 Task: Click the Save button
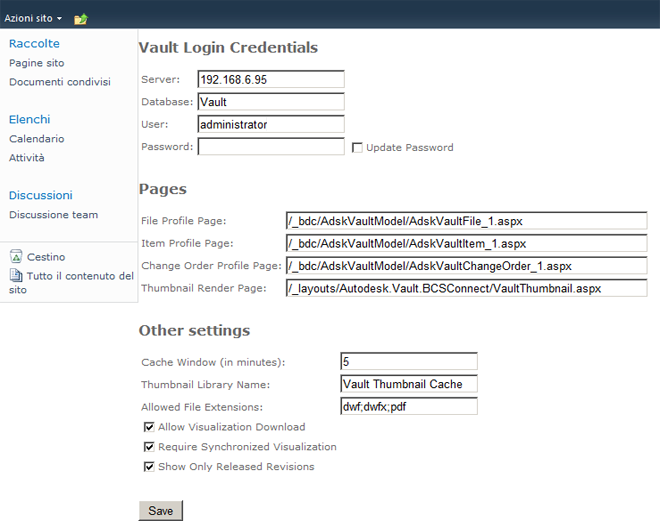point(161,510)
